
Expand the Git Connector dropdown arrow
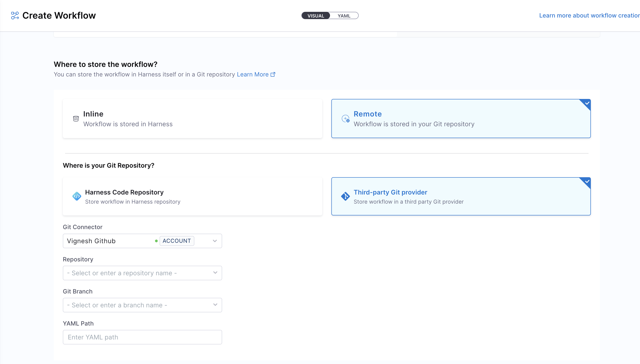(x=215, y=241)
